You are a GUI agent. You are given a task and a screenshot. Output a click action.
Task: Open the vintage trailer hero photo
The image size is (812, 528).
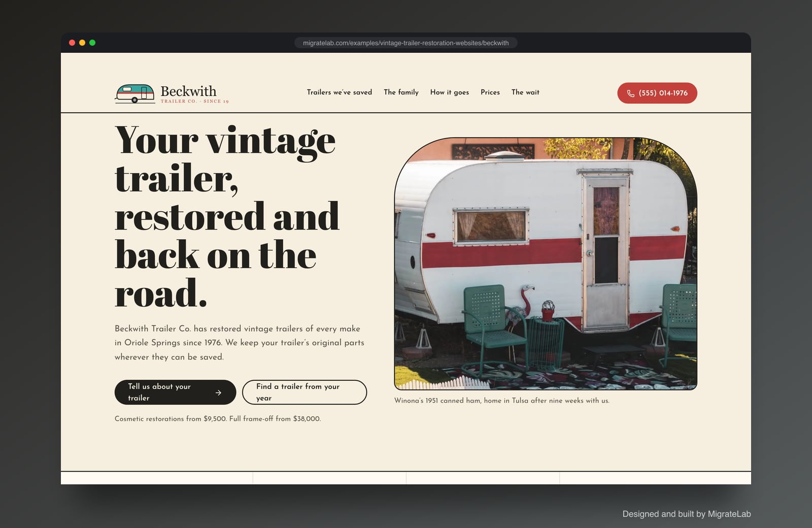(546, 263)
